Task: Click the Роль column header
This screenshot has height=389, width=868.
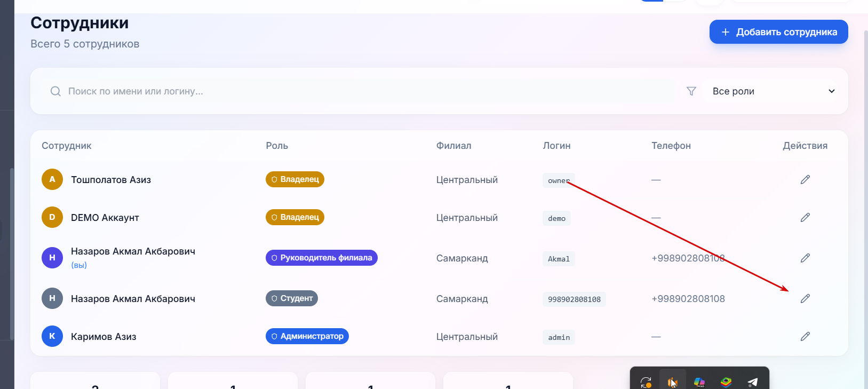Action: tap(277, 146)
